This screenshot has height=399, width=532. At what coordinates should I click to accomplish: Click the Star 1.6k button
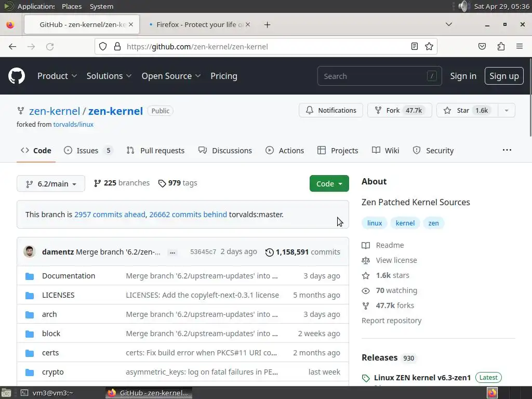point(467,110)
